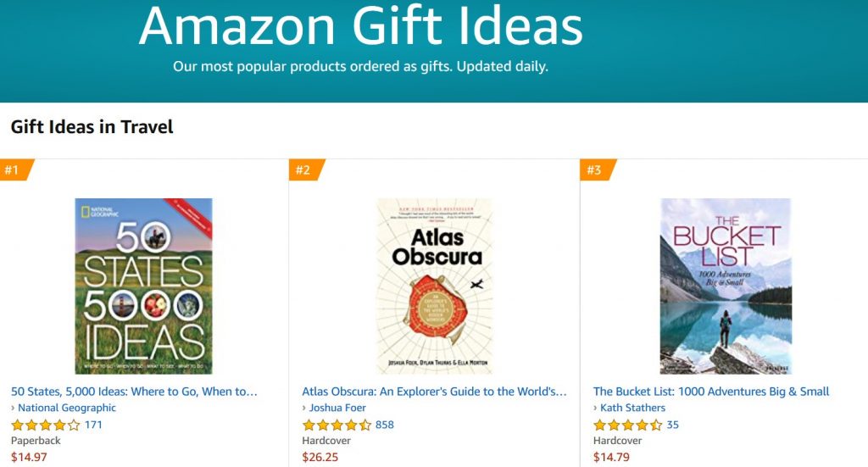Open the Atlas Obscura book cover image
The width and height of the screenshot is (868, 467).
(434, 286)
